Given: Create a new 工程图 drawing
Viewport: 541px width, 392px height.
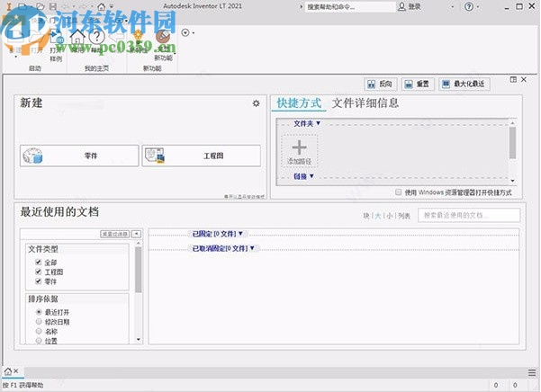Looking at the screenshot, I should (x=202, y=156).
